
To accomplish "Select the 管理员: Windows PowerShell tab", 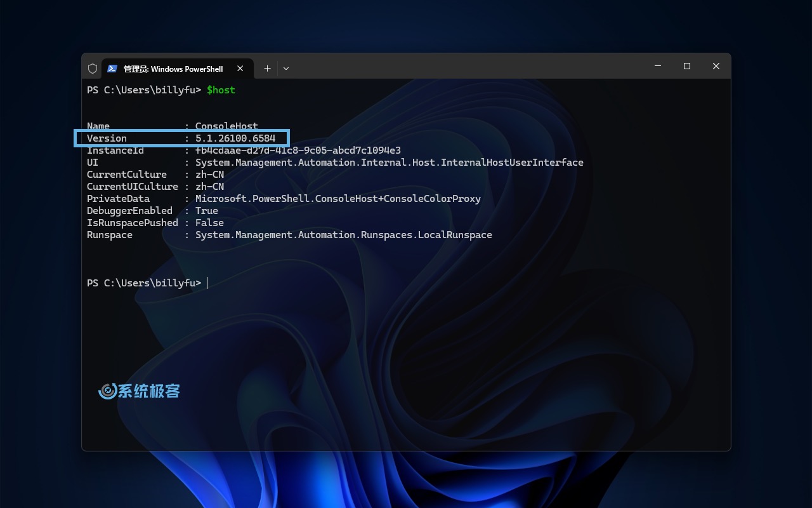I will [x=173, y=69].
